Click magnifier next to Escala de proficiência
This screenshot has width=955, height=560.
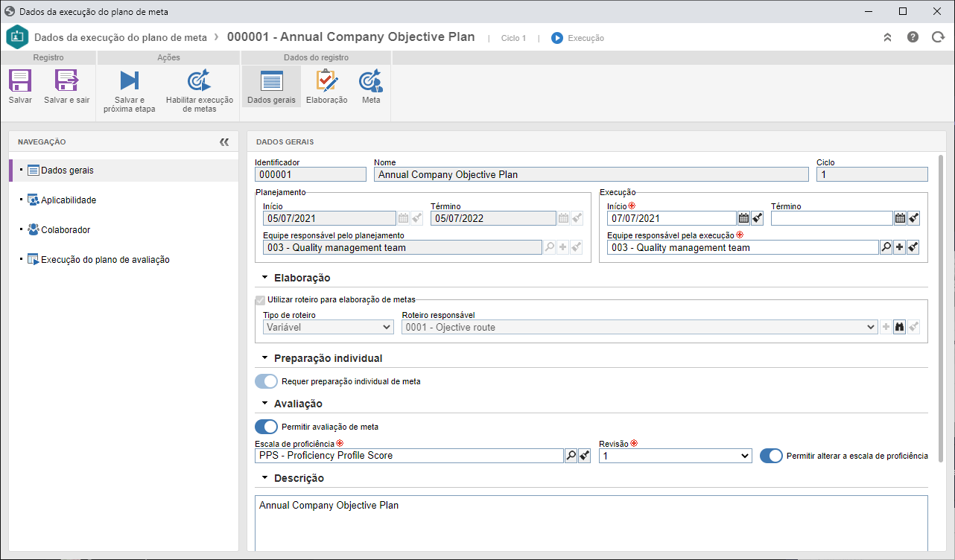click(571, 456)
